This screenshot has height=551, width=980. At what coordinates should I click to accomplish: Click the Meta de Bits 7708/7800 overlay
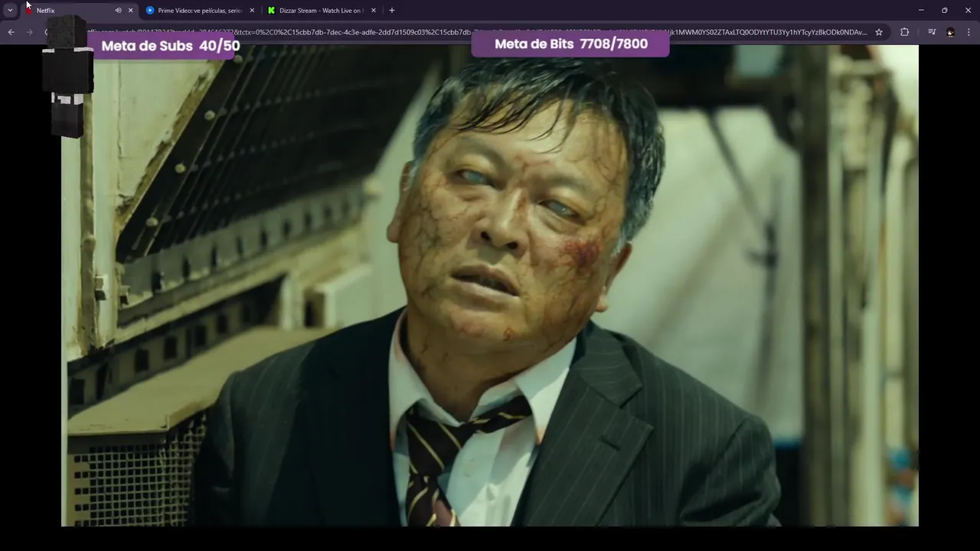point(570,44)
